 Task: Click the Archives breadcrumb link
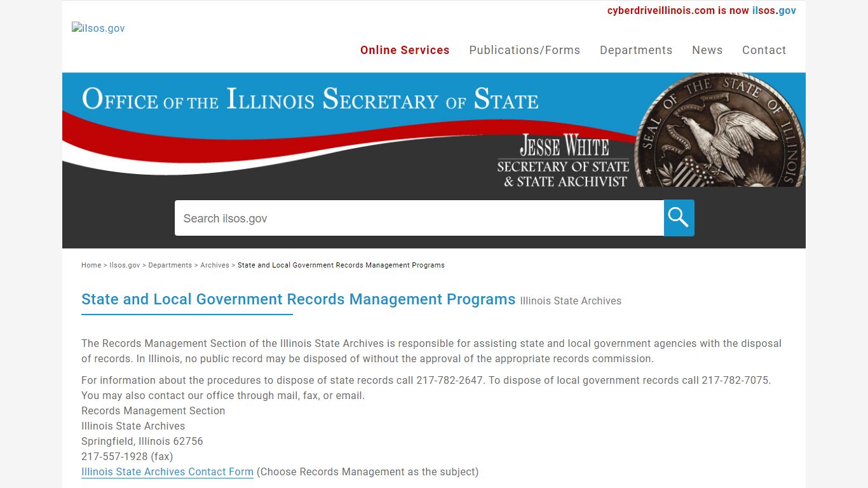click(215, 265)
